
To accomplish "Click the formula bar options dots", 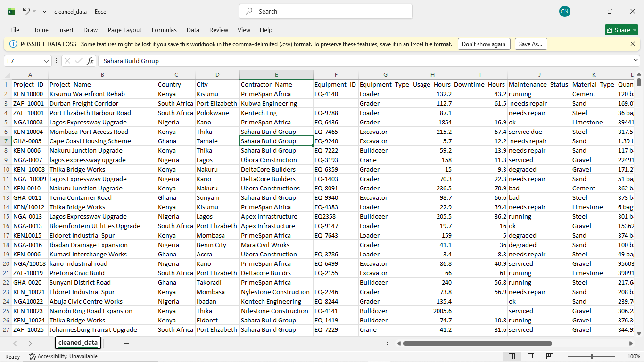I will coord(57,61).
